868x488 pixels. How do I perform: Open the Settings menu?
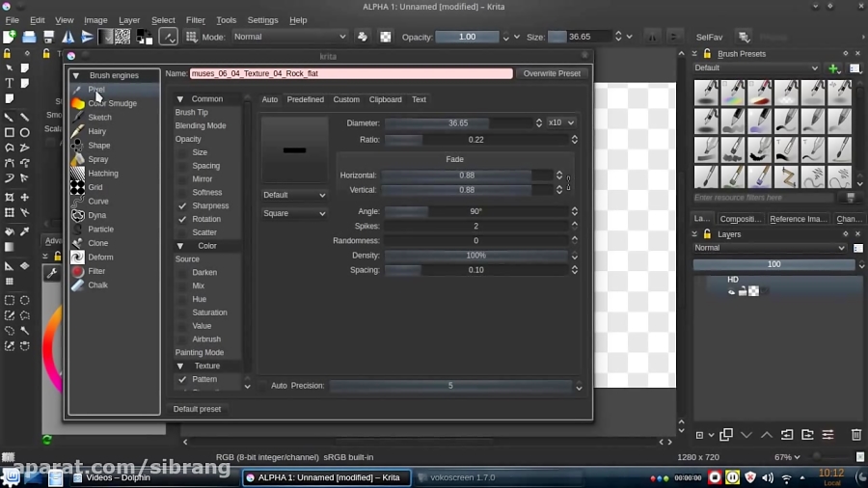click(262, 20)
